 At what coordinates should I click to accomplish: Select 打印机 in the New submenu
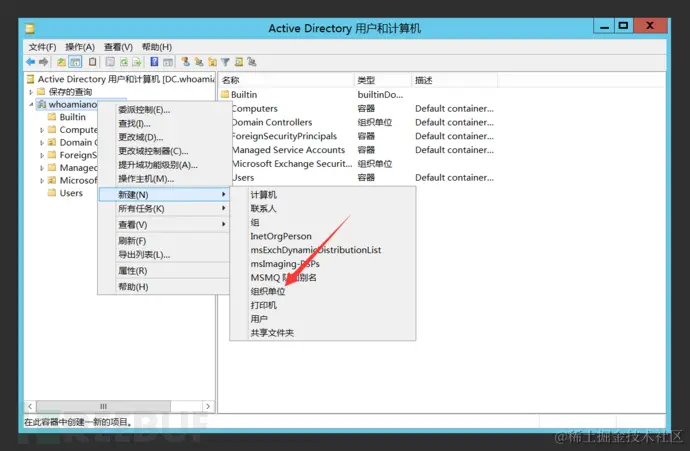tap(323, 305)
